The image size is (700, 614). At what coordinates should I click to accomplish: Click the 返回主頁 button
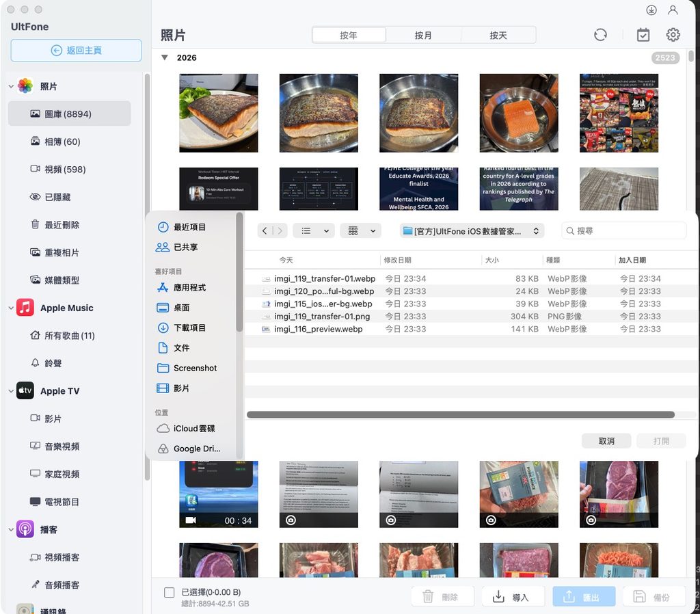(x=76, y=50)
